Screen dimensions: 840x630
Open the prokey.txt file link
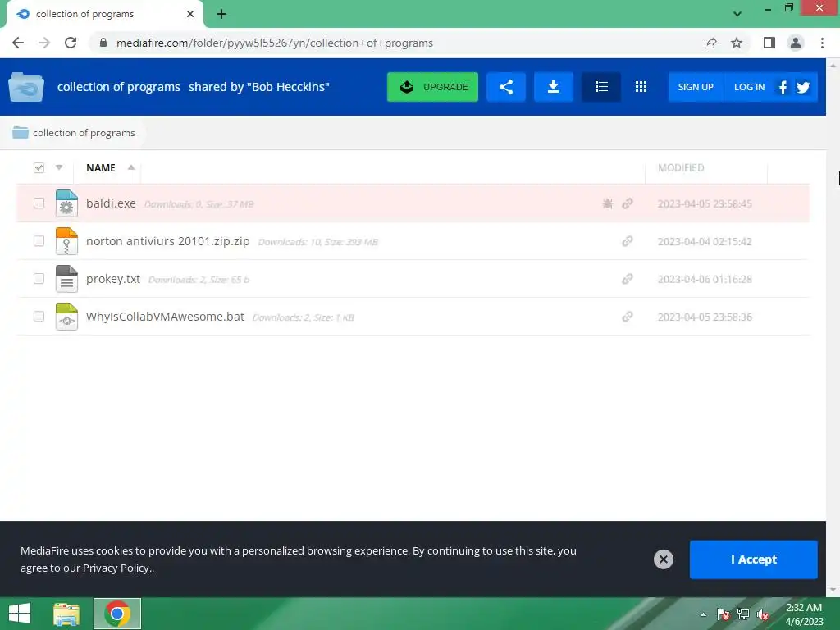click(x=113, y=279)
